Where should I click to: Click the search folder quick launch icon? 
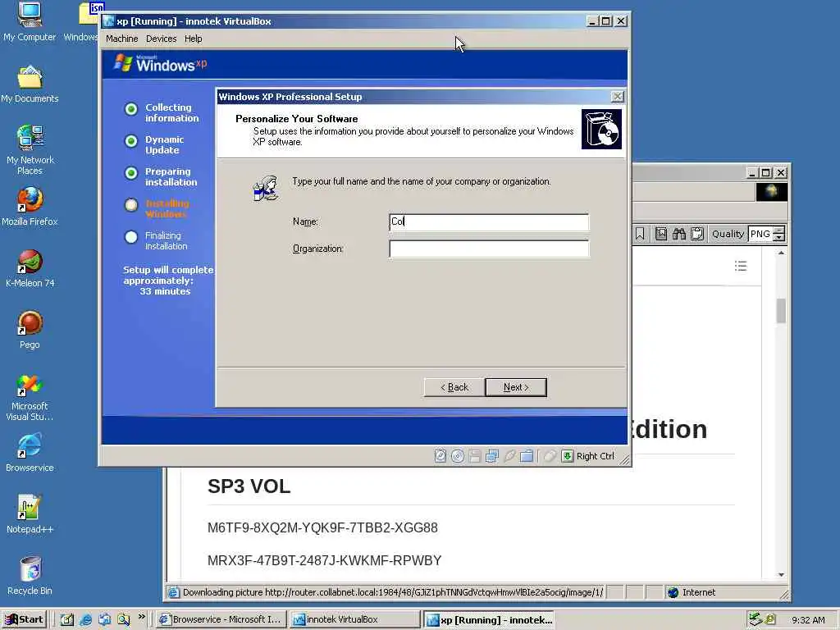point(123,619)
